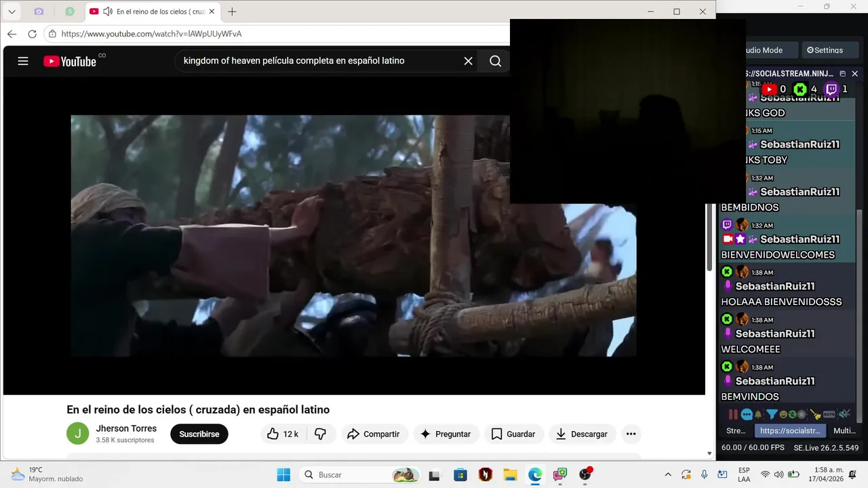The image size is (868, 488).
Task: Select the BEMBIDNOS chat message
Action: (x=750, y=207)
